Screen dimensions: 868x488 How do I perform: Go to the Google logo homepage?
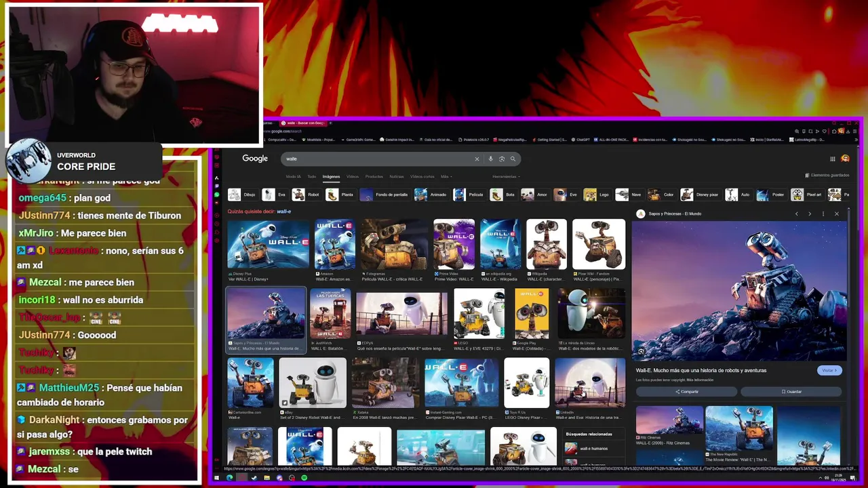(x=255, y=159)
